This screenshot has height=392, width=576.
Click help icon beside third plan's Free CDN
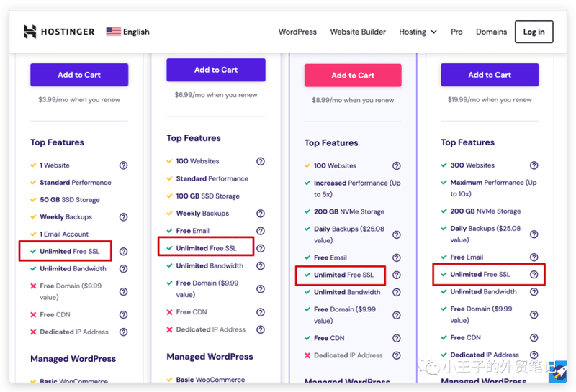tap(397, 338)
